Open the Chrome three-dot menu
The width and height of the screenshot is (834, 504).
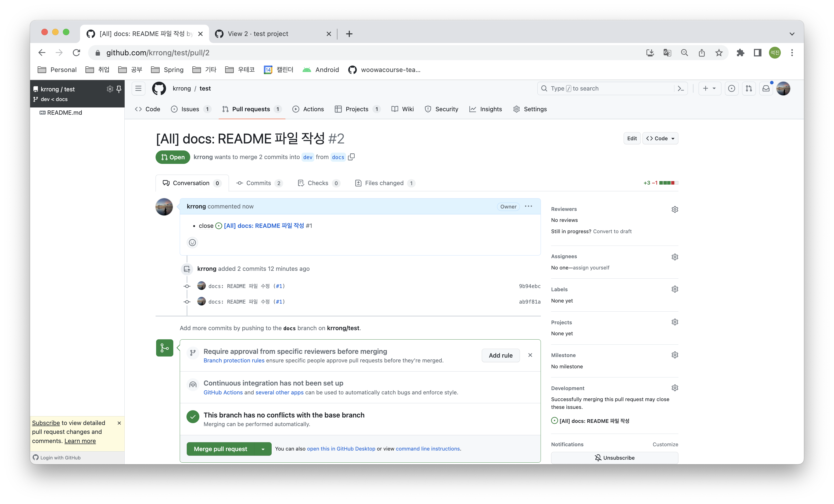792,53
